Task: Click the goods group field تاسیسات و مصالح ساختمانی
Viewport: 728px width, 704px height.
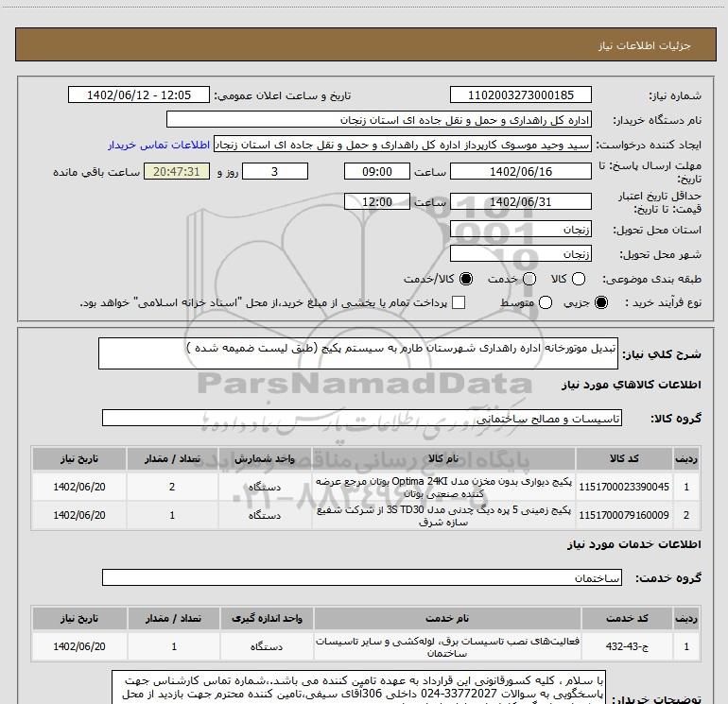Action: coord(362,418)
